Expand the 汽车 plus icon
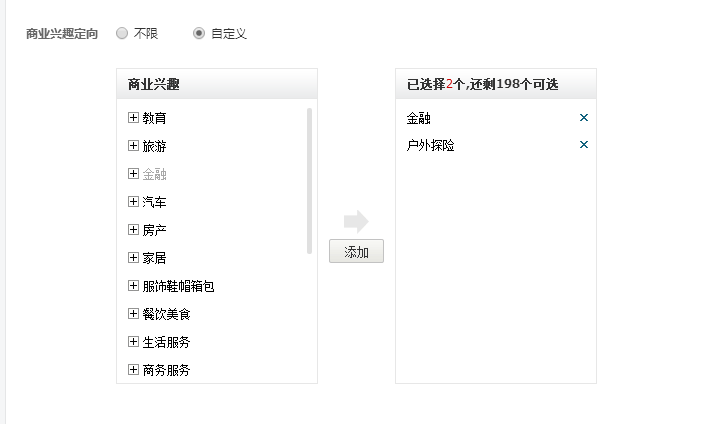 coord(133,202)
